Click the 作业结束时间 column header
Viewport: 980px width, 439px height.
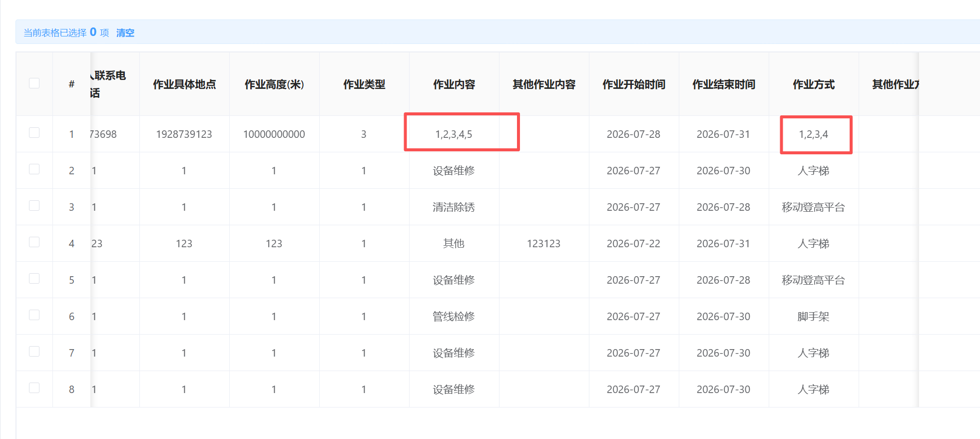point(724,84)
